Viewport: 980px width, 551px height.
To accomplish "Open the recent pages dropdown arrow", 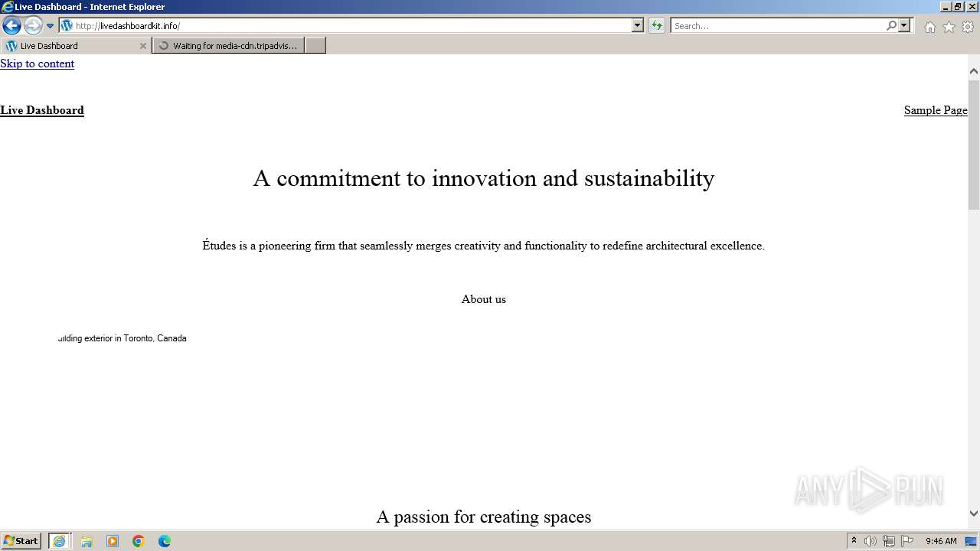I will tap(51, 26).
